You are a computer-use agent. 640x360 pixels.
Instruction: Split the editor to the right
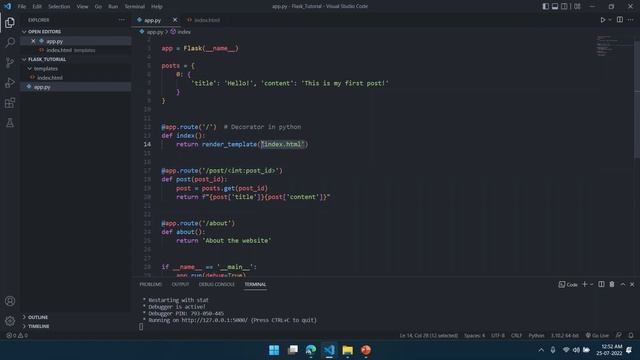620,20
